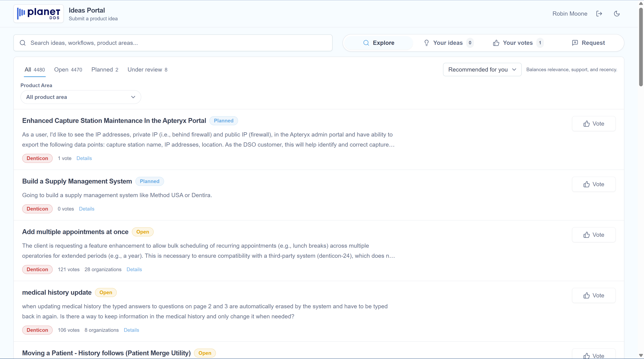The width and height of the screenshot is (644, 359).
Task: Filter by Under review 8 ideas
Action: (147, 70)
